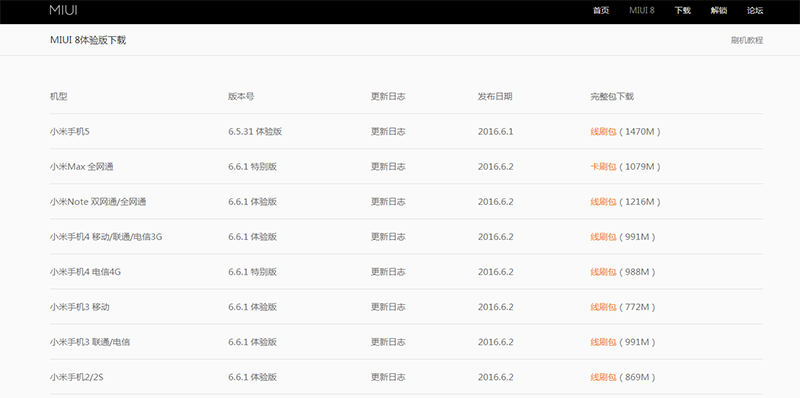The height and width of the screenshot is (398, 800).
Task: Click the 1470M size text
Action: click(x=640, y=132)
